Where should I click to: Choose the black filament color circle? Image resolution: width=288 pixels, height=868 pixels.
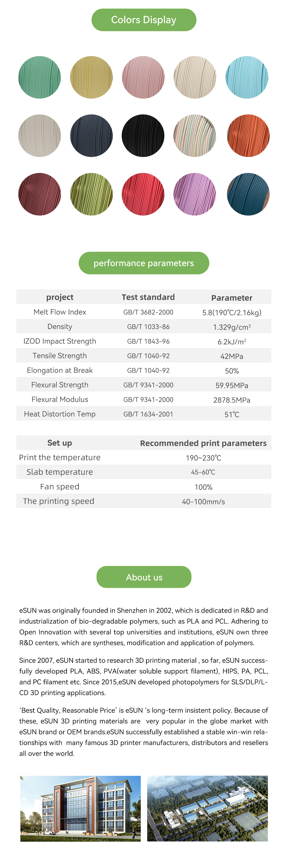(x=143, y=135)
